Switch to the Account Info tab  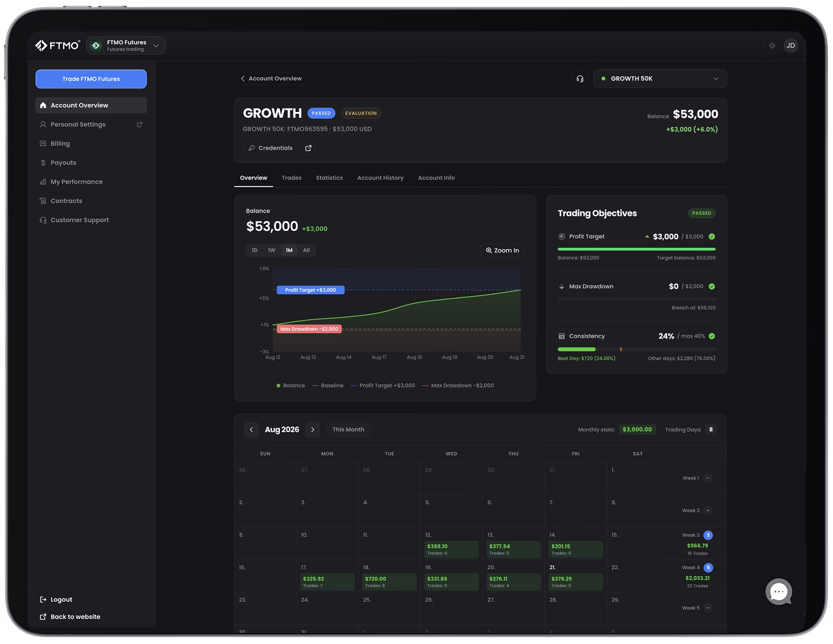click(x=436, y=178)
